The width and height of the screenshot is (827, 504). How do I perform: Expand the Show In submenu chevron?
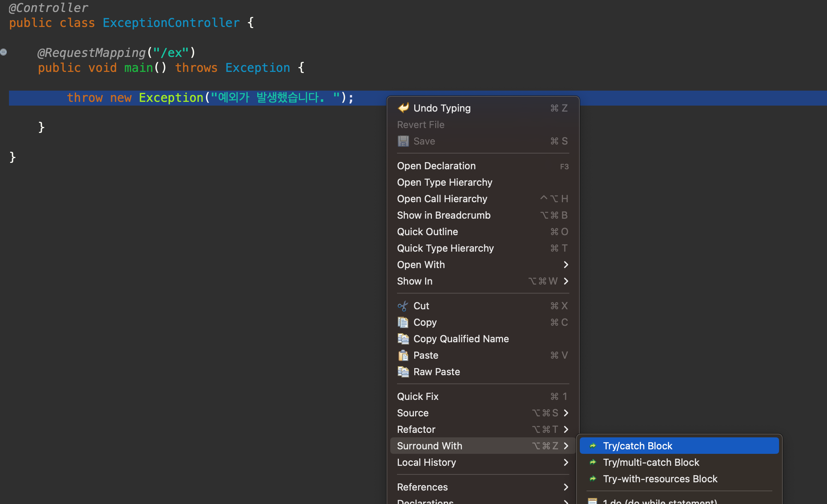(566, 281)
